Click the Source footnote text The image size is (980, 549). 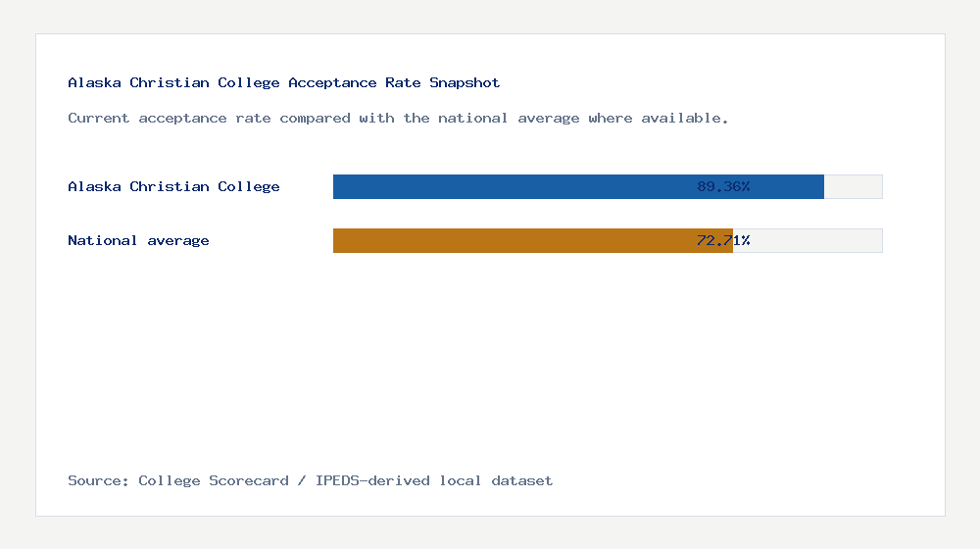(310, 480)
